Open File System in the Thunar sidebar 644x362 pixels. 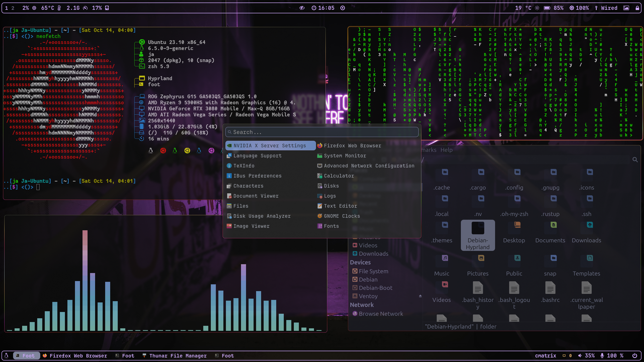[373, 271]
